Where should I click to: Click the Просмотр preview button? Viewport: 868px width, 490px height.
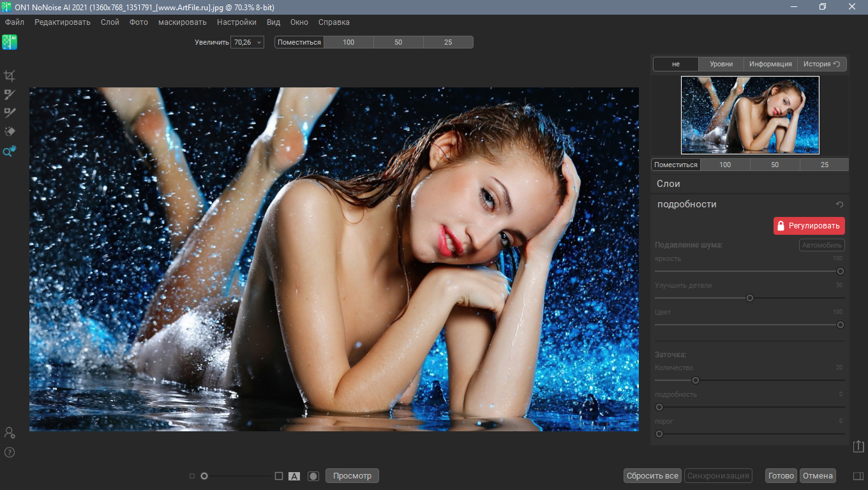click(352, 476)
